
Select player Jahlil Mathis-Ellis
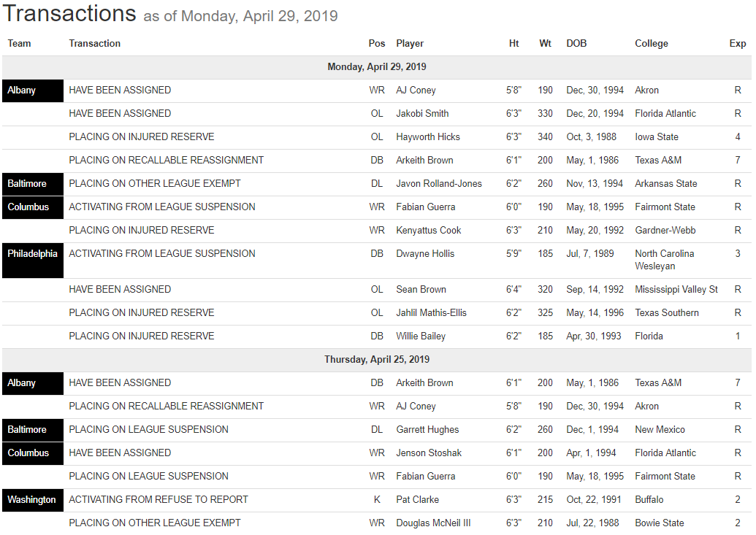tap(431, 313)
